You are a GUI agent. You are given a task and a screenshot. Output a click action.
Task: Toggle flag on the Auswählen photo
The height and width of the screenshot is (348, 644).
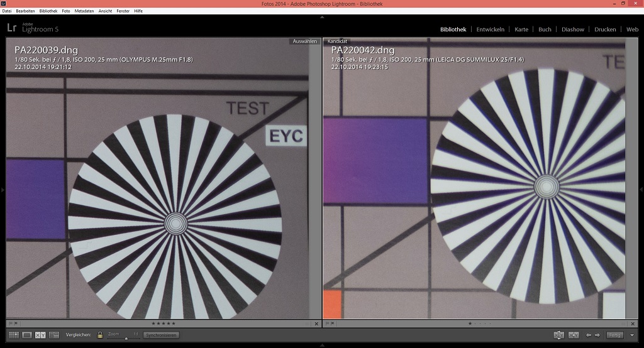pyautogui.click(x=11, y=324)
